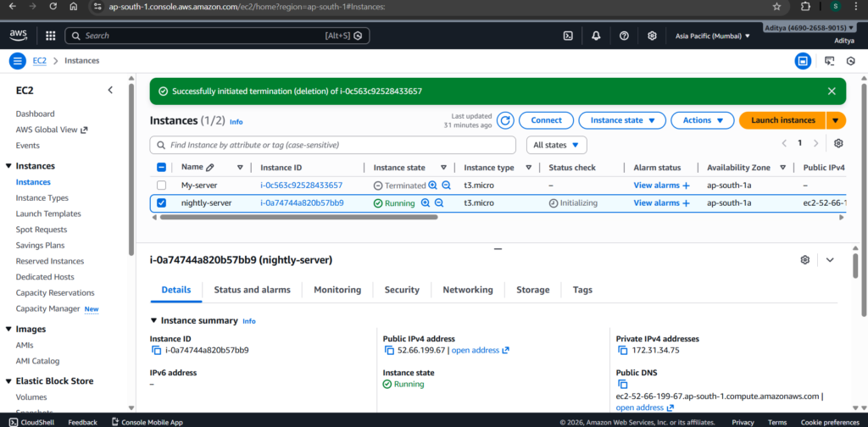
Task: Open the i-0c563c92528433657 instance link
Action: coord(301,186)
